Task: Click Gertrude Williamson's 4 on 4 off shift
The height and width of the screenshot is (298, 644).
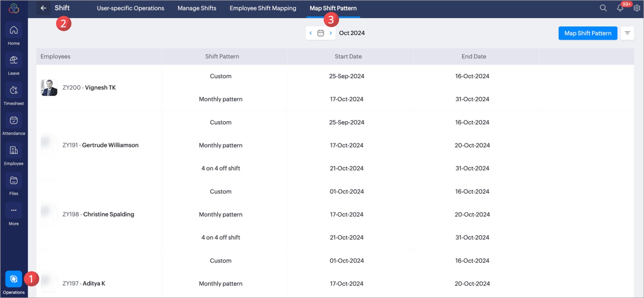Action: 221,168
